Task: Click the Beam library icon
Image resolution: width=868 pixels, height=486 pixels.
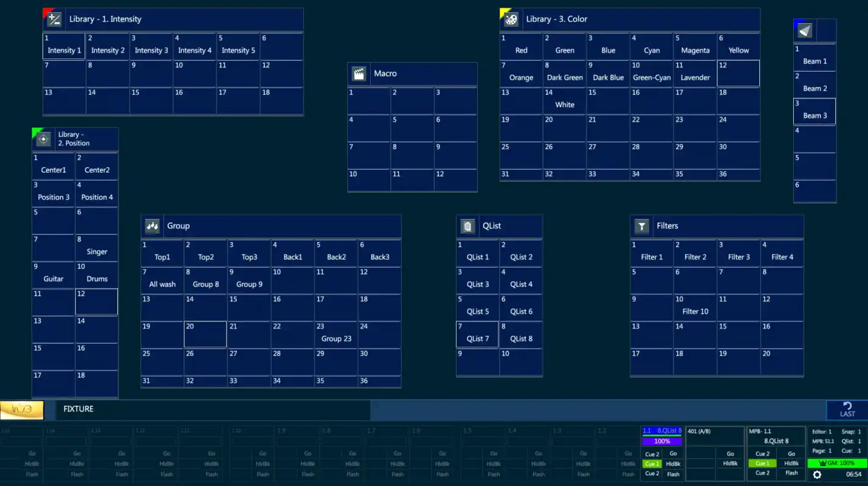Action: [x=805, y=30]
